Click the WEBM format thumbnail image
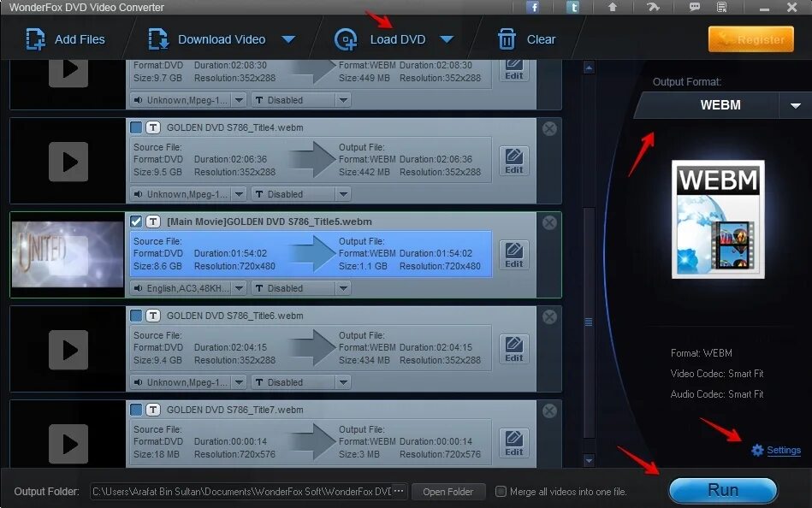The image size is (812, 508). coord(718,219)
